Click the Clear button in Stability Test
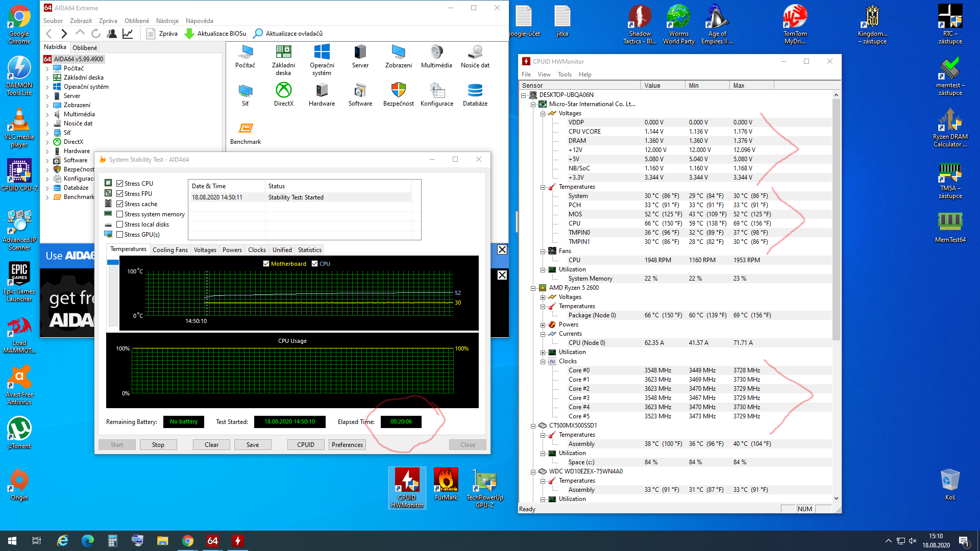Viewport: 980px width, 551px height. pos(212,445)
